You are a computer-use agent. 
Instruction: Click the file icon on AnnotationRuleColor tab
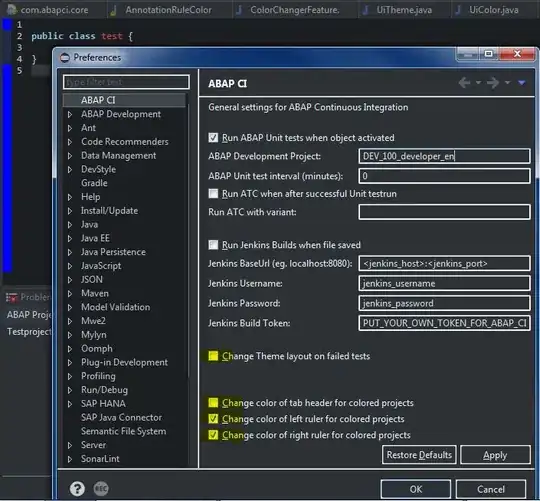point(113,11)
